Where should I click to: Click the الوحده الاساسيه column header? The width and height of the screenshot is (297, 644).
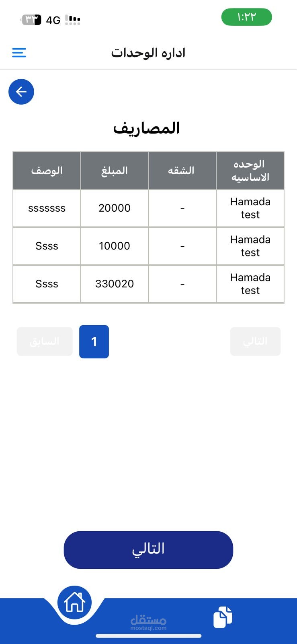(x=250, y=171)
